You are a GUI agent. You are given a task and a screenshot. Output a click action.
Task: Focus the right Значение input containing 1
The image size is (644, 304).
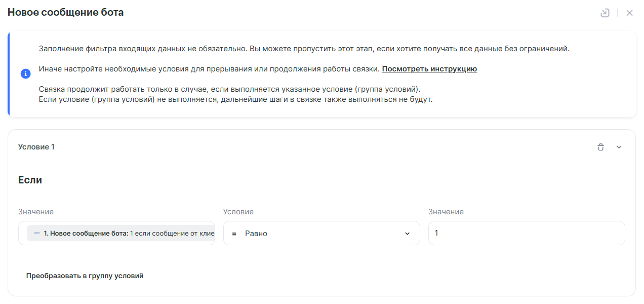526,234
